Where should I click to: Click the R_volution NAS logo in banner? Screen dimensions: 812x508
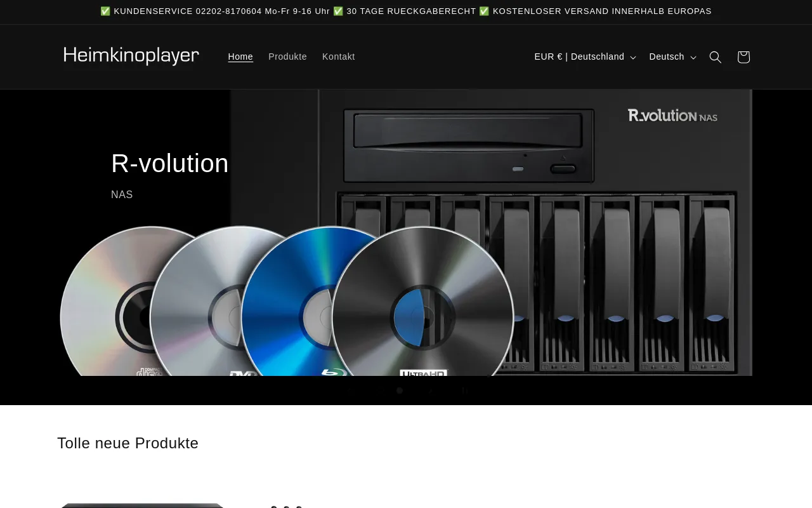pyautogui.click(x=672, y=115)
